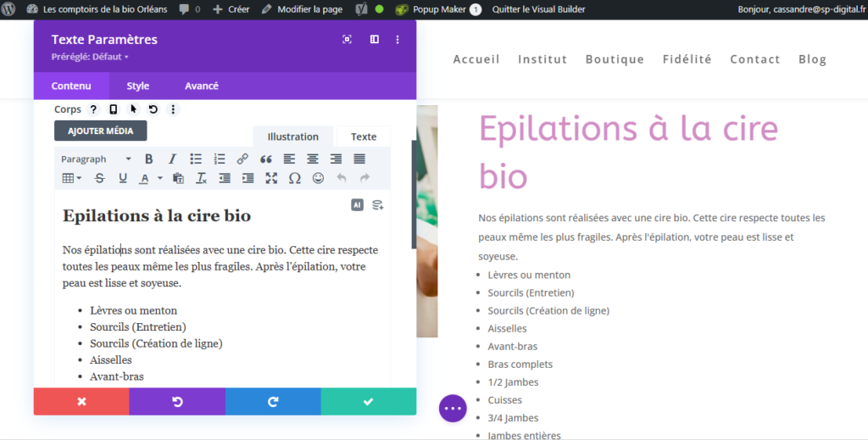The height and width of the screenshot is (440, 868).
Task: Click Modifier la page in the admin bar
Action: (x=303, y=9)
